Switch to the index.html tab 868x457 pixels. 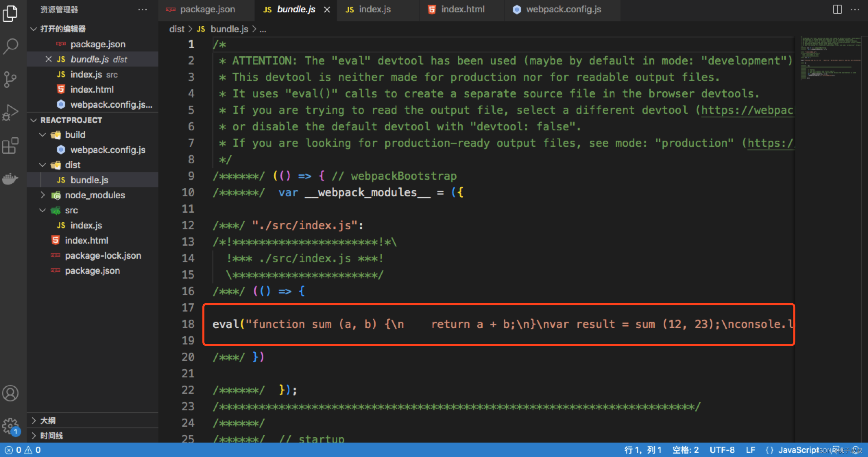(461, 10)
